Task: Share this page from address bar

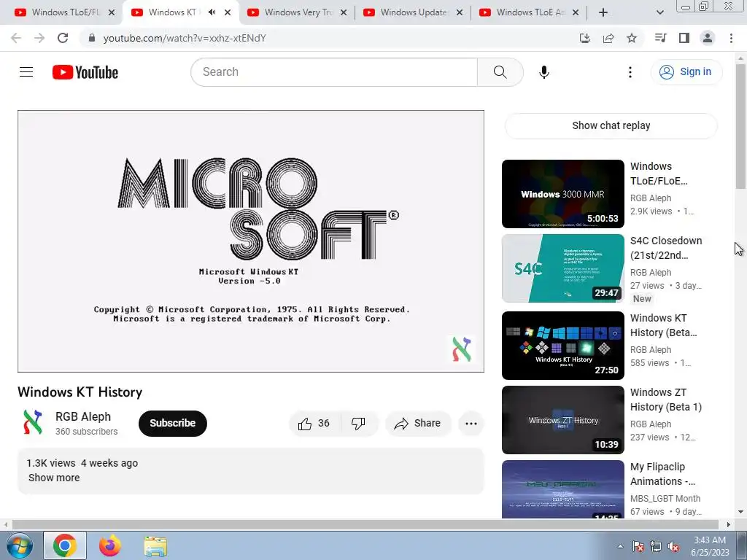Action: pos(608,38)
